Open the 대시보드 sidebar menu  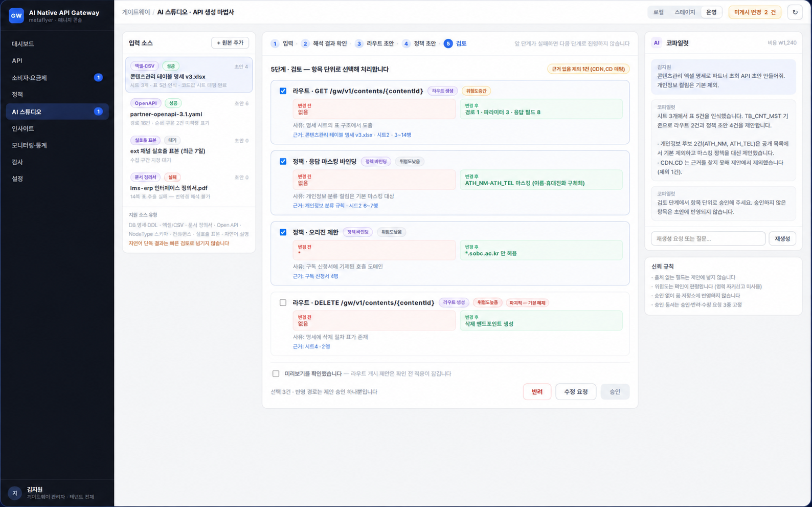57,44
